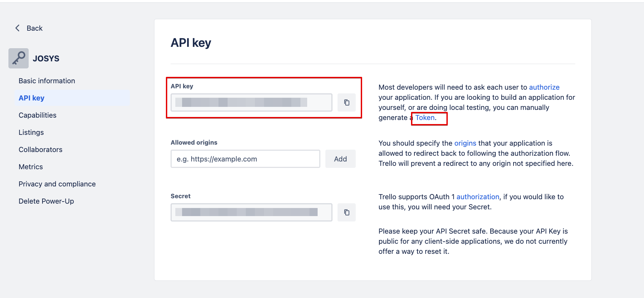Open the OAuth authorization link

pyautogui.click(x=477, y=197)
